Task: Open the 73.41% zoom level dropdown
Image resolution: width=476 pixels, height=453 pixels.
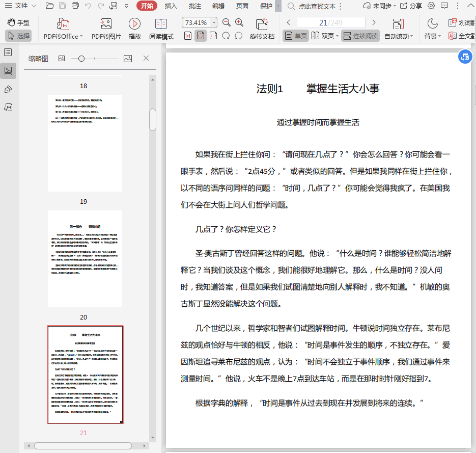Action: 214,22
